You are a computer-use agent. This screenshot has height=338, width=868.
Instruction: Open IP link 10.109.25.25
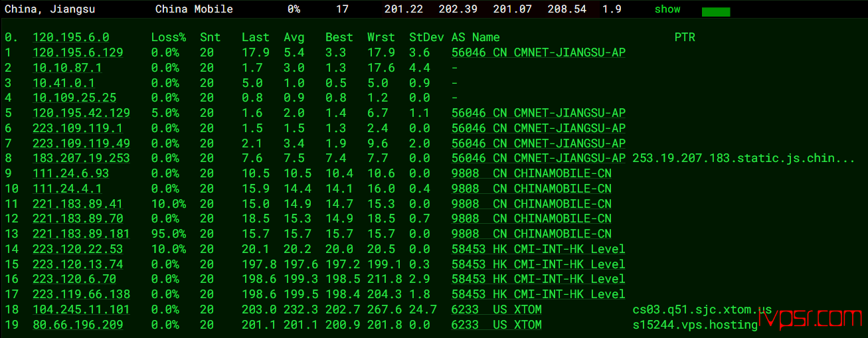[x=74, y=98]
